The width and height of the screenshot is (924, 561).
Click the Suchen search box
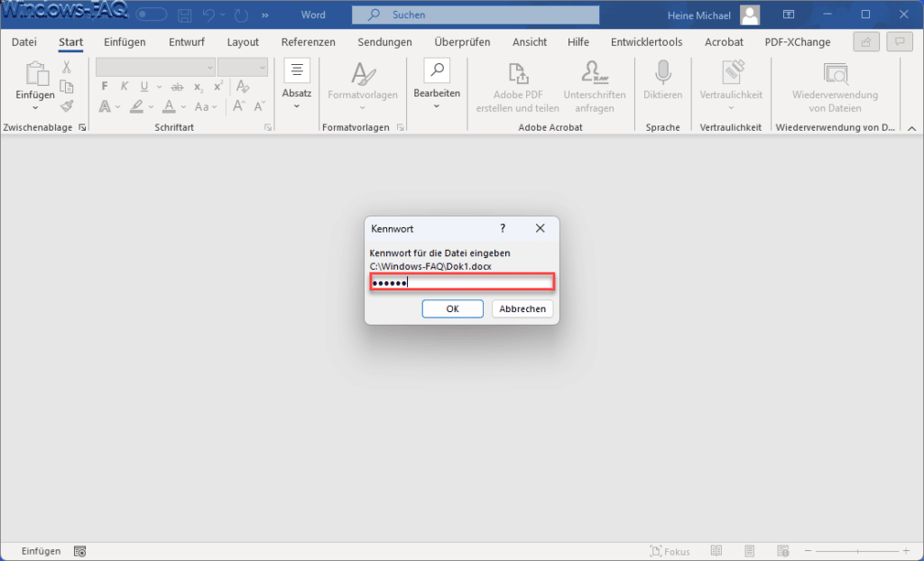476,14
